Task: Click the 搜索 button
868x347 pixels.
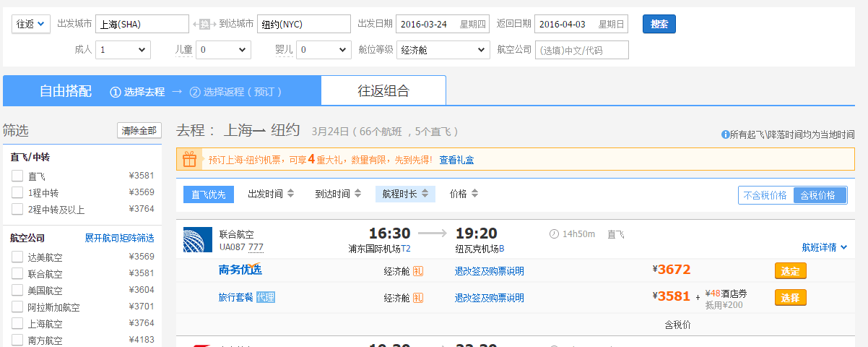Action: (659, 24)
